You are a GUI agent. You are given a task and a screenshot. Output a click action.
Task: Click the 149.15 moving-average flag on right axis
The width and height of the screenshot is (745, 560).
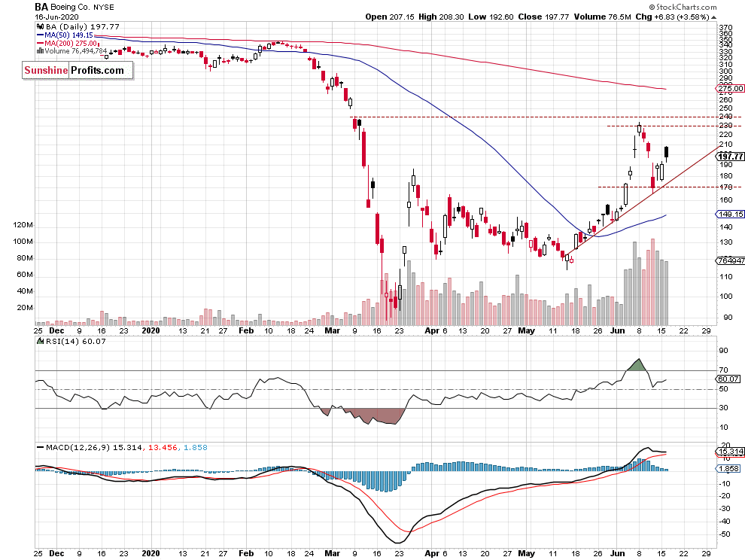730,214
